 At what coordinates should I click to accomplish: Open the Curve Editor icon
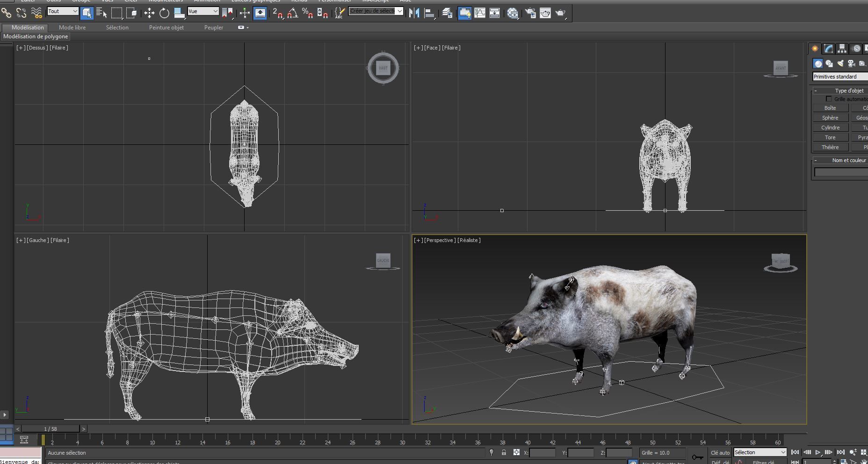click(x=480, y=13)
